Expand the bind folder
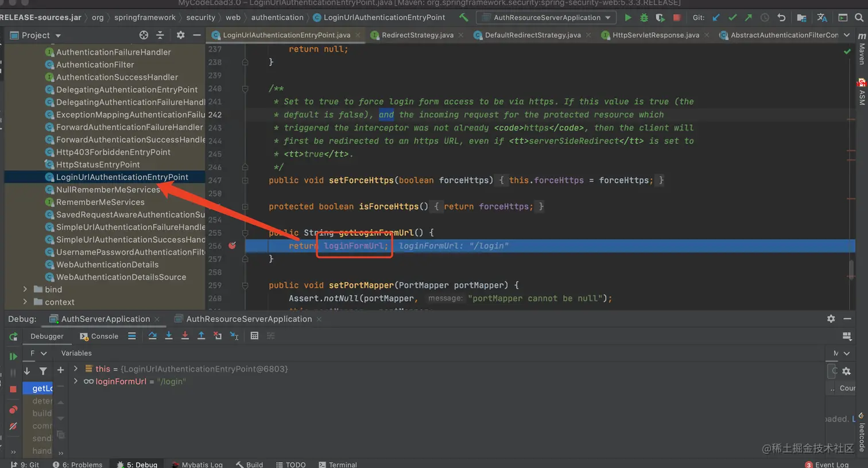 click(25, 290)
